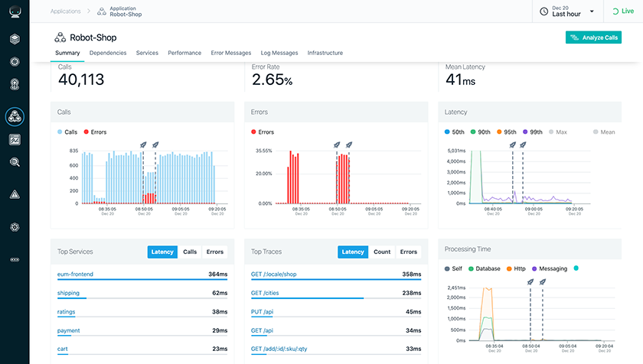Open the GET /:locale/shop trace
The image size is (643, 364).
tap(273, 275)
